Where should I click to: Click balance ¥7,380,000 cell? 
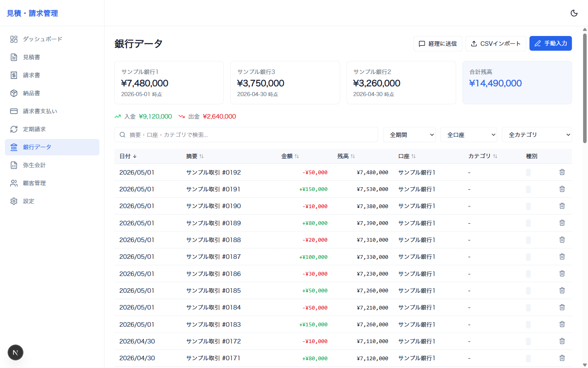[372, 206]
